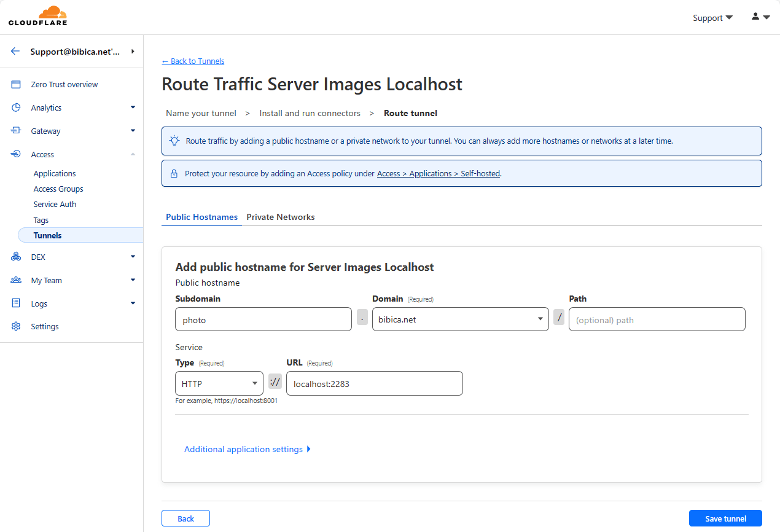Viewport: 780px width, 532px height.
Task: Expand the Logs sidebar section
Action: pyautogui.click(x=133, y=303)
